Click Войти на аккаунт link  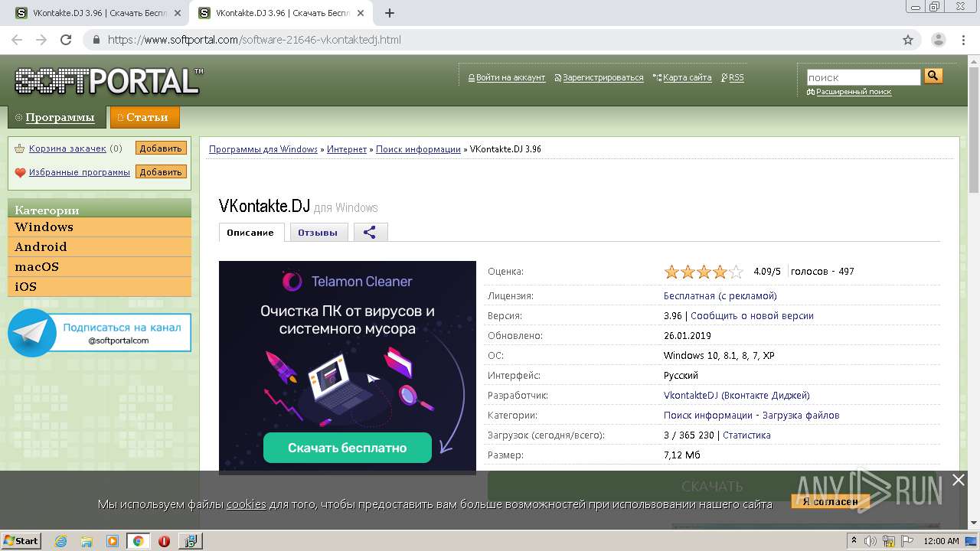(x=510, y=78)
